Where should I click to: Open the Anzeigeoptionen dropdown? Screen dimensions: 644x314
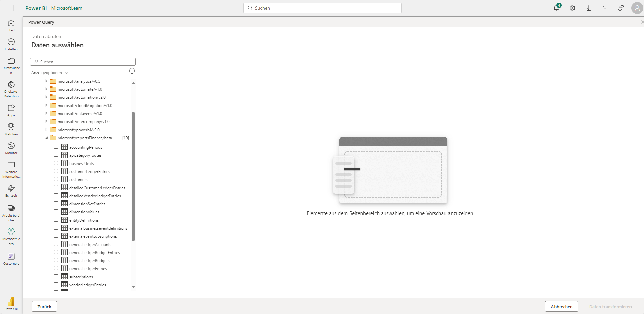(50, 73)
